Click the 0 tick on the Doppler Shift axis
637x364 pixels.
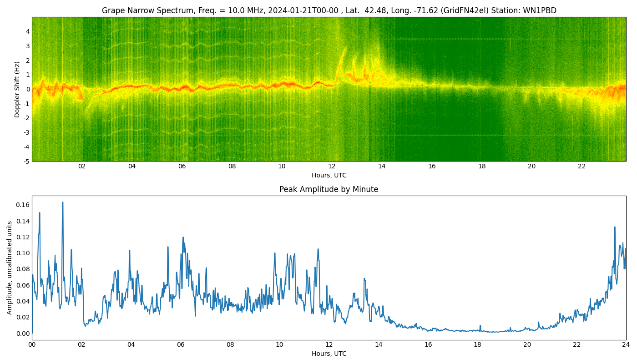(28, 89)
